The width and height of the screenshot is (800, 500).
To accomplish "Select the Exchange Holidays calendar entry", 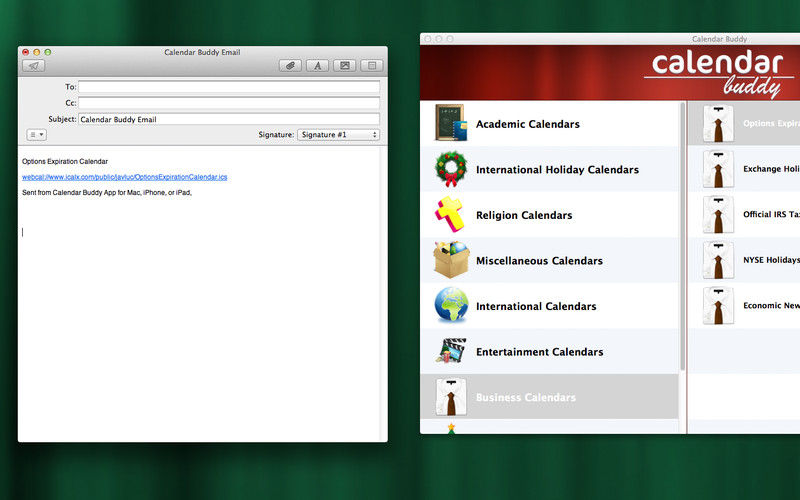I will click(744, 169).
